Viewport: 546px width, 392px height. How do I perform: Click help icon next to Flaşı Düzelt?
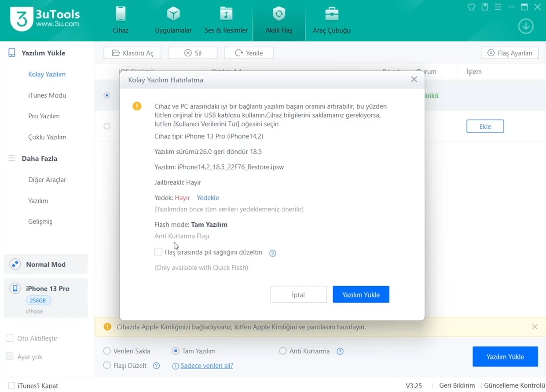(x=157, y=366)
